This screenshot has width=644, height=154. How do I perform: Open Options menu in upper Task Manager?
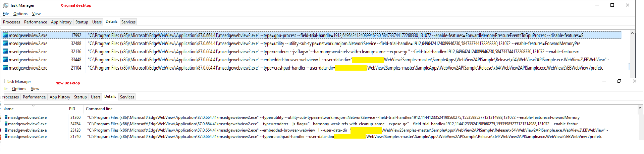20,14
